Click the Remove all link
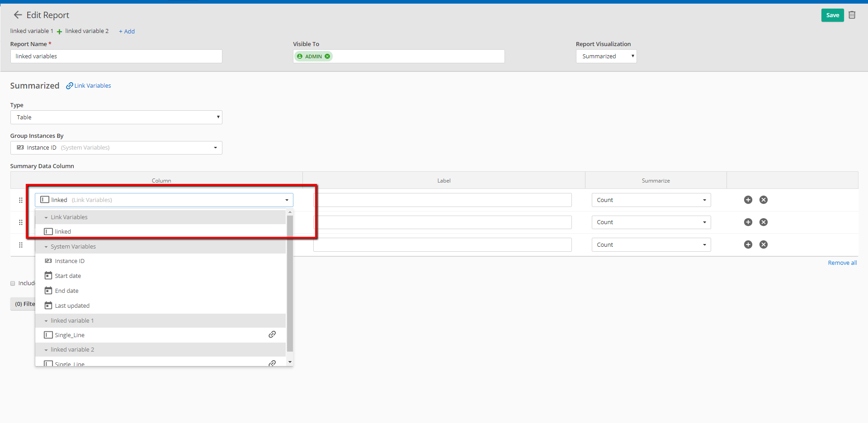The width and height of the screenshot is (868, 423). tap(842, 263)
